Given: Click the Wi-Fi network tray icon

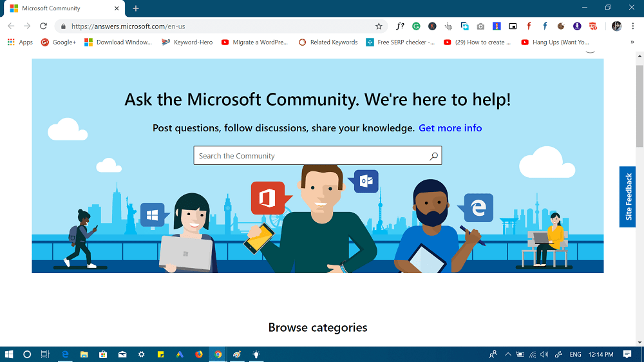Looking at the screenshot, I should click(x=533, y=354).
